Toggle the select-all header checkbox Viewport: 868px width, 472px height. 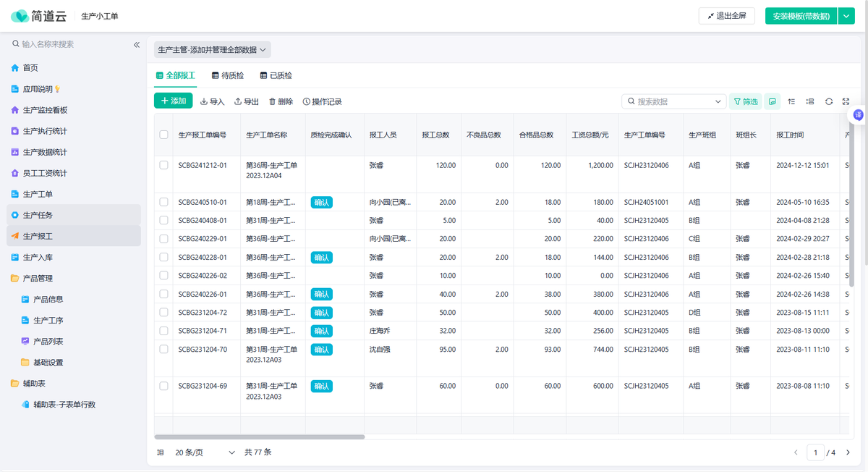point(163,135)
